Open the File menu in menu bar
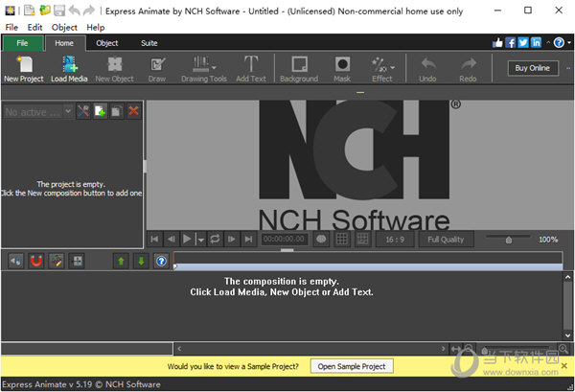 pos(11,28)
